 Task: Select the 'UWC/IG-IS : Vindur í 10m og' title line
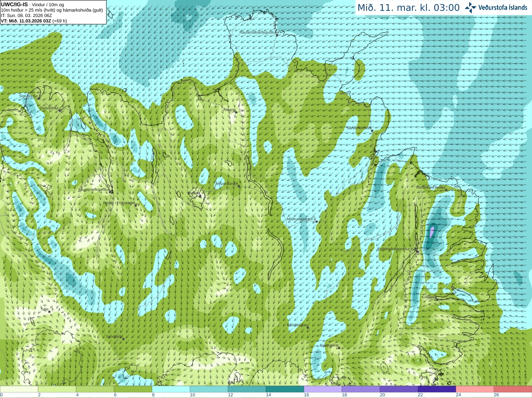(32, 5)
